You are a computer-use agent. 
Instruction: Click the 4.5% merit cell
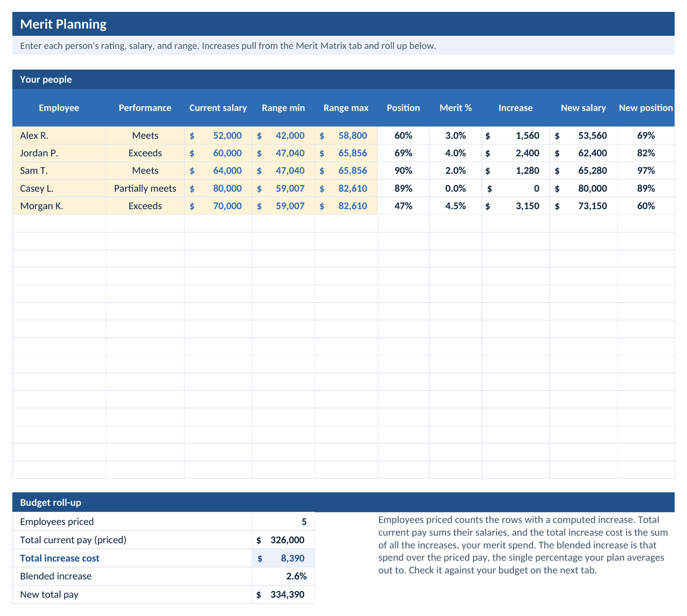[x=456, y=206]
